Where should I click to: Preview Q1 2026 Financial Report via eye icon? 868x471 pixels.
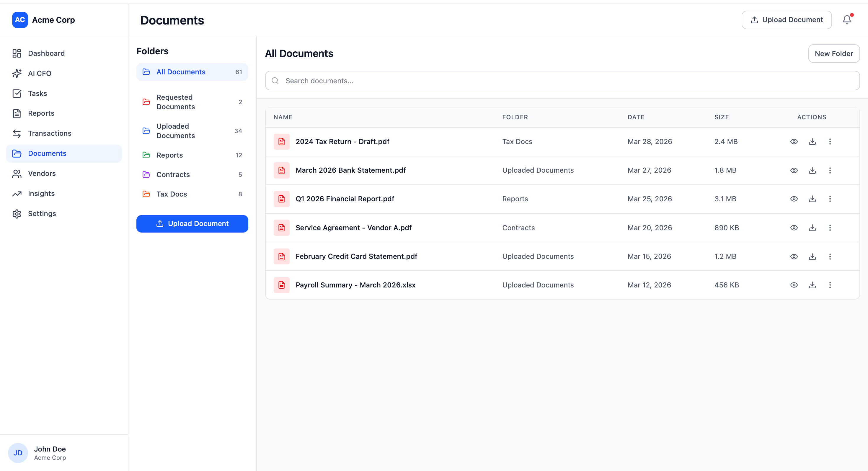click(794, 199)
